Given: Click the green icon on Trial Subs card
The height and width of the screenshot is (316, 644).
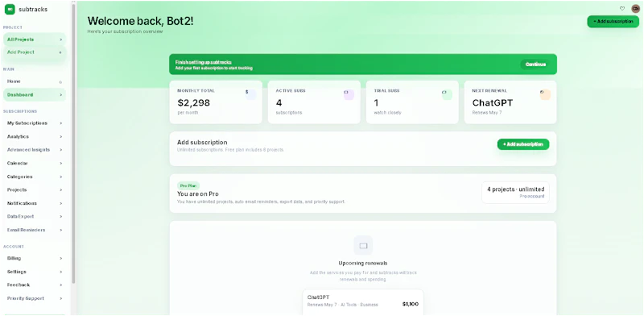Looking at the screenshot, I should click(447, 94).
